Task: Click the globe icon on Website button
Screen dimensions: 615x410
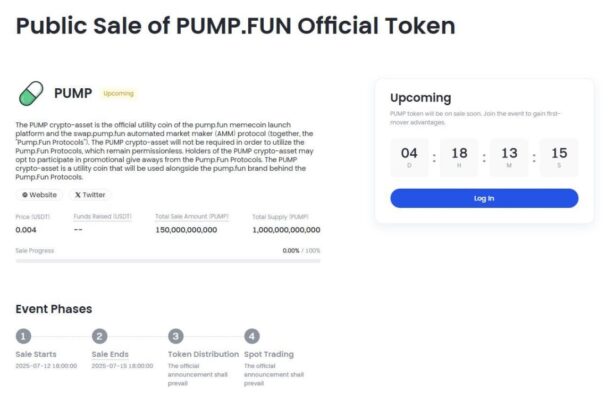Action: point(23,195)
